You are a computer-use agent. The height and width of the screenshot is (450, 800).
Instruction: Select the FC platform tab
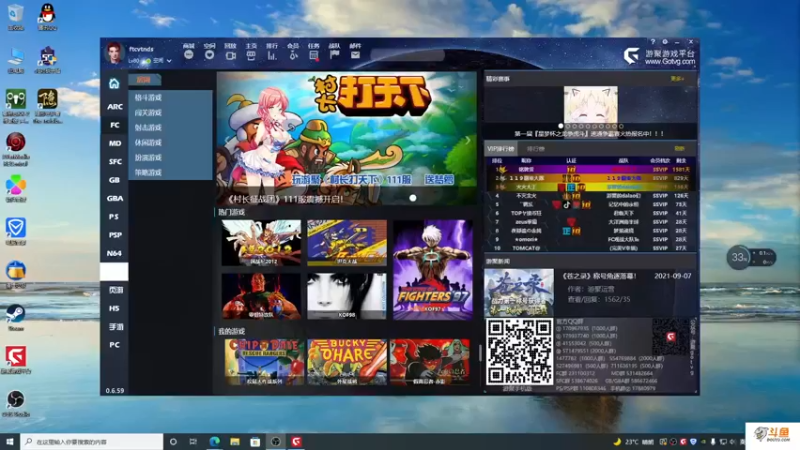pyautogui.click(x=114, y=125)
